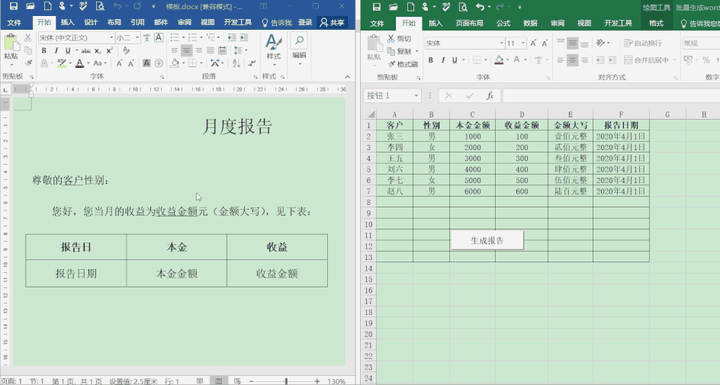Click Format Painter in Excel clipboard group
The height and width of the screenshot is (385, 720).
click(x=403, y=64)
